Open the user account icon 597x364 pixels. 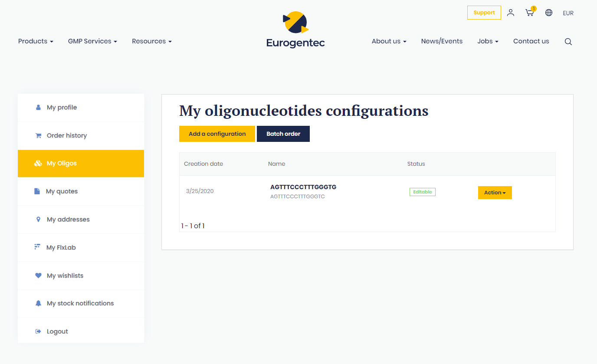pos(511,13)
